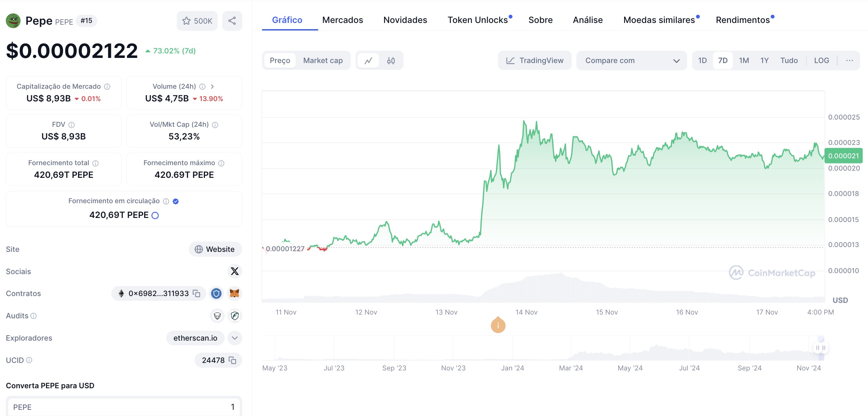Click the blue shield wallet icon
This screenshot has width=868, height=416.
pyautogui.click(x=216, y=294)
